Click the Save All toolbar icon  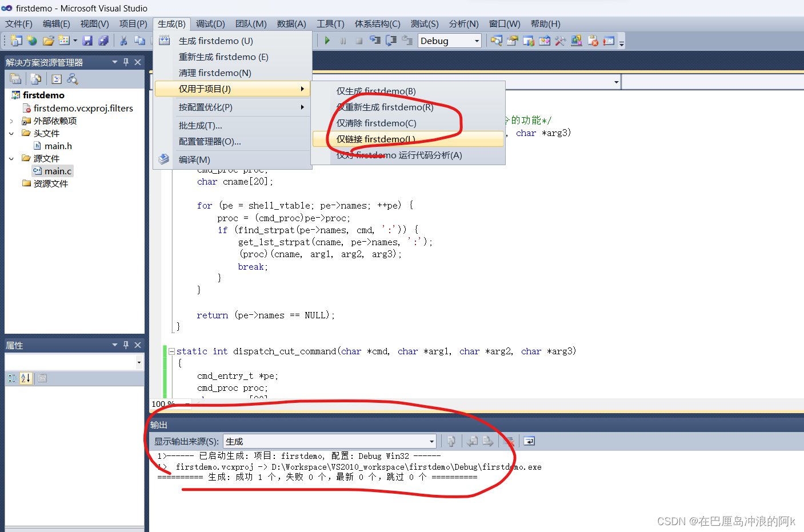(103, 41)
